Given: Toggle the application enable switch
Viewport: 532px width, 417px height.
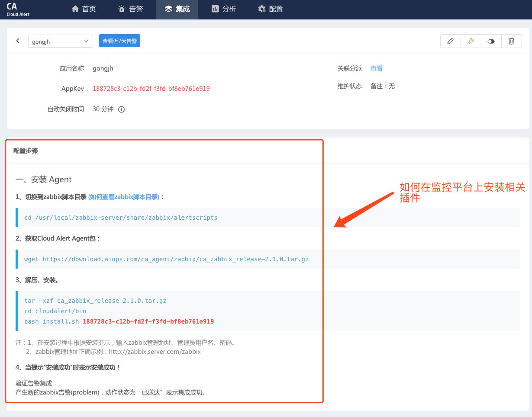Looking at the screenshot, I should pos(491,41).
